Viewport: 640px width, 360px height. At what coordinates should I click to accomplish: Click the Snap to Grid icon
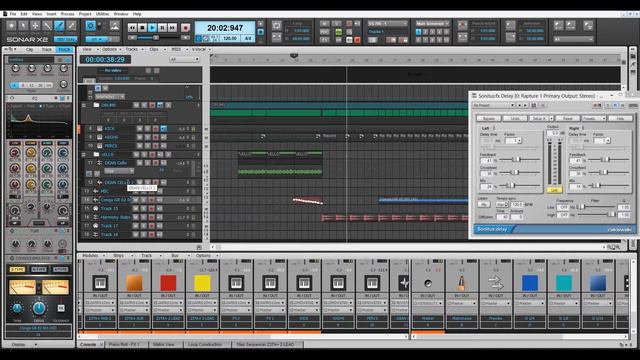tap(91, 26)
